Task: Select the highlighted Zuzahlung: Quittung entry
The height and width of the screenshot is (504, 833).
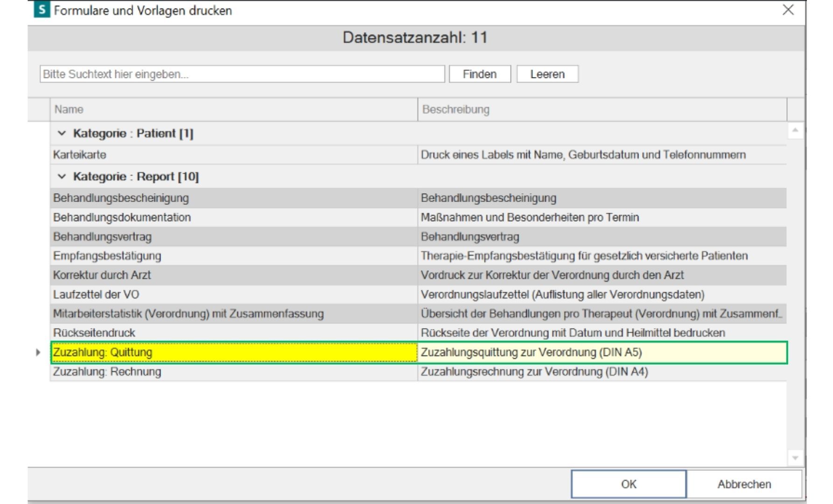Action: coord(234,352)
